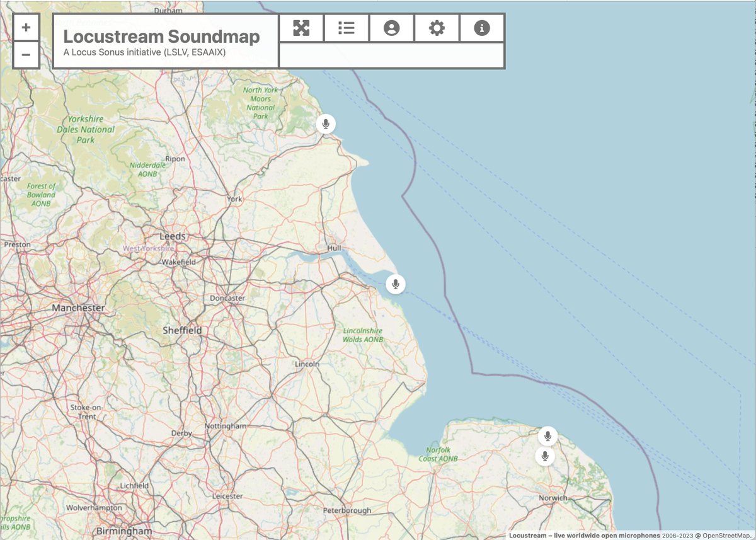This screenshot has width=756, height=540.
Task: Click the West Yorkshire label
Action: (x=148, y=249)
